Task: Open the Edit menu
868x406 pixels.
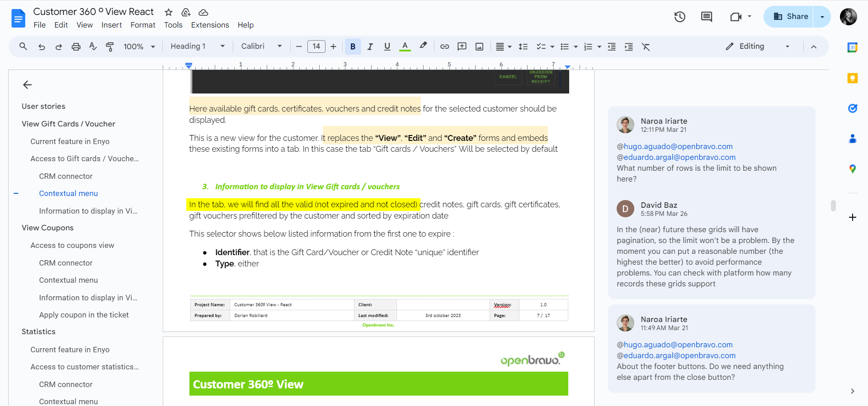Action: click(x=61, y=25)
